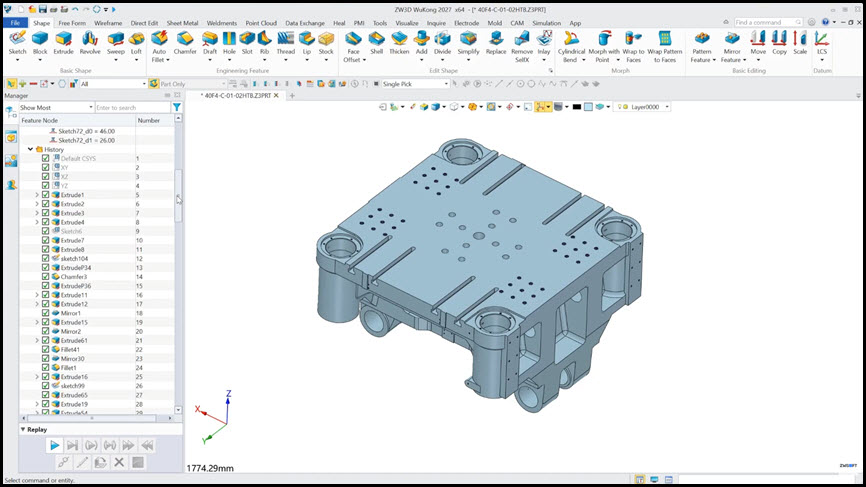Open the Single Pick dropdown
Image resolution: width=866 pixels, height=487 pixels.
(x=415, y=84)
